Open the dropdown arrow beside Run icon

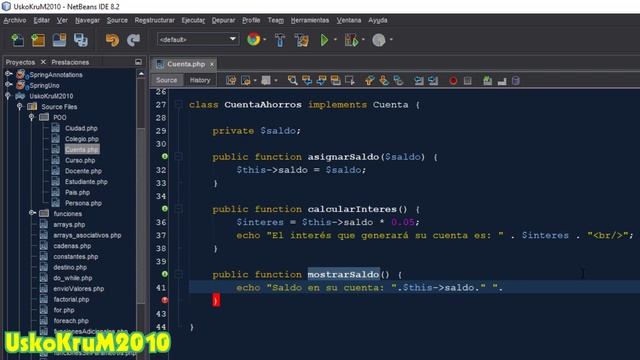tap(335, 40)
